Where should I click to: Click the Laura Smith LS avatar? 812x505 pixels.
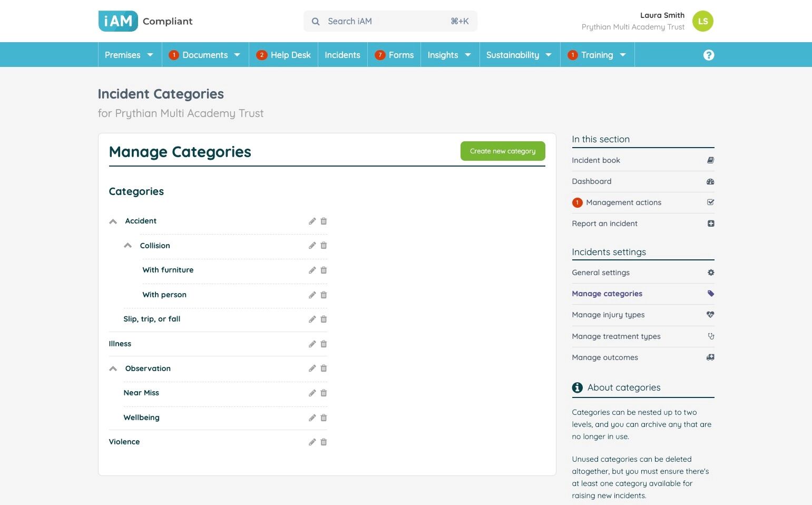point(703,21)
